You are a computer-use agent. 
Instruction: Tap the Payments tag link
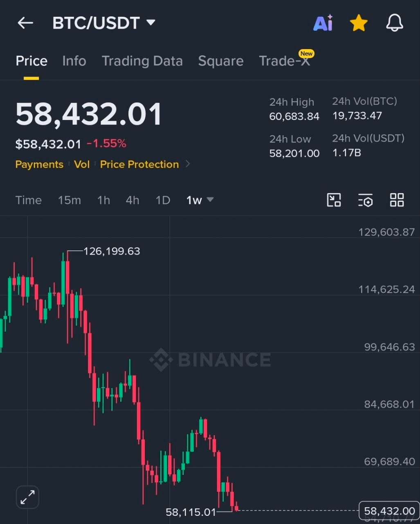(x=39, y=164)
